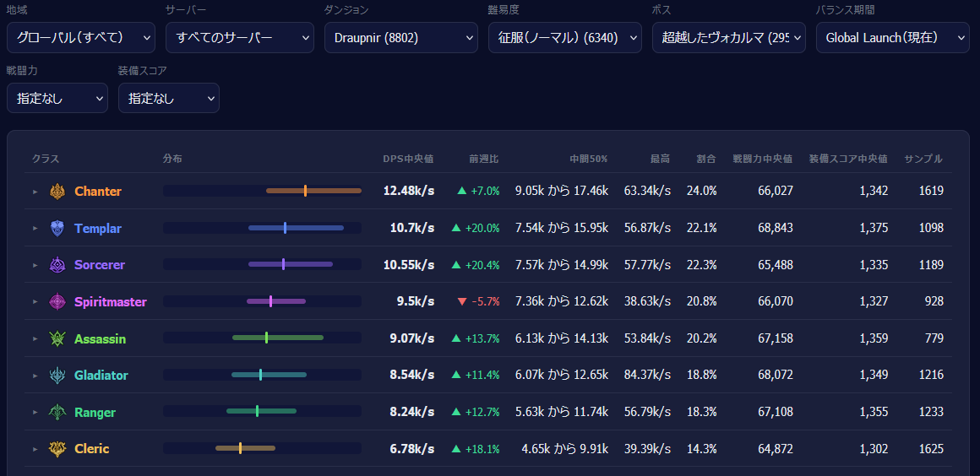
Task: Open the ボス boss dropdown
Action: pos(729,37)
